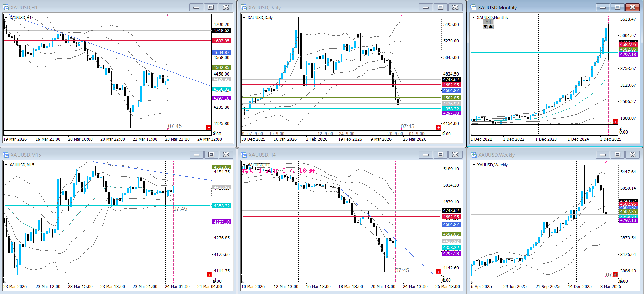Click red plus icon in H1 chart
Image resolution: width=644 pixels, height=294 pixels.
pyautogui.click(x=209, y=127)
